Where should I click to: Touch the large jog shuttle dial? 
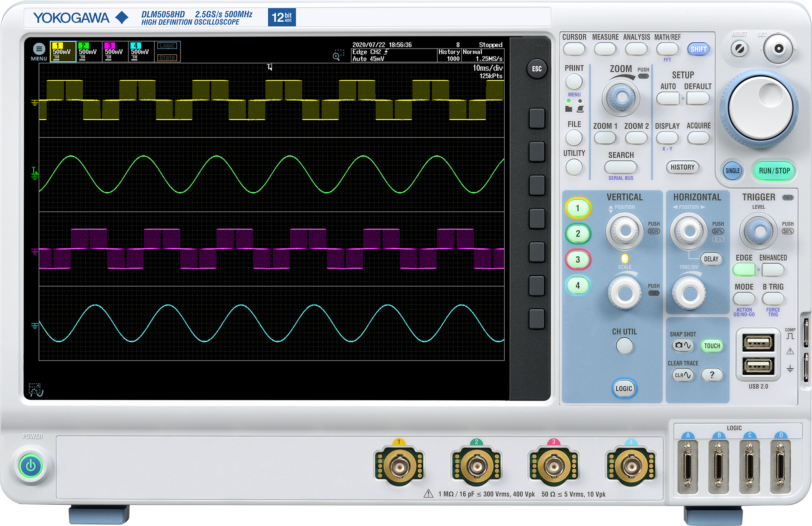[760, 109]
